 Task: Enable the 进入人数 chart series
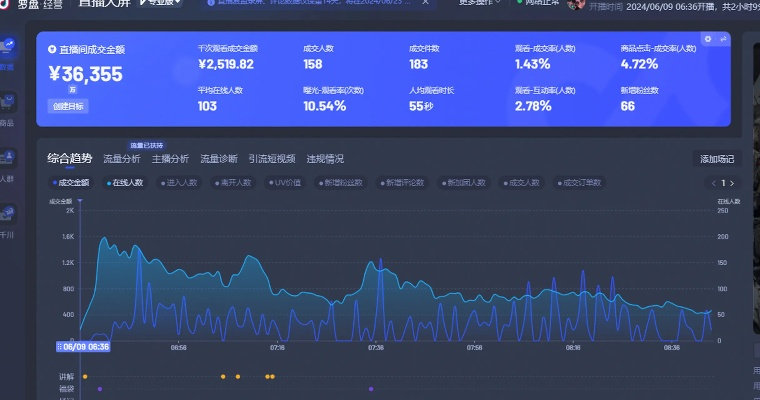178,183
